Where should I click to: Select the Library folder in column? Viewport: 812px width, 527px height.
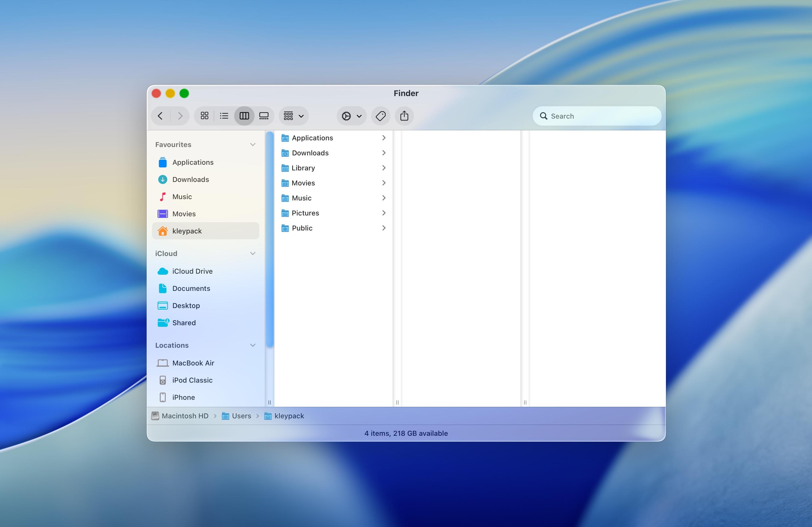pyautogui.click(x=334, y=168)
